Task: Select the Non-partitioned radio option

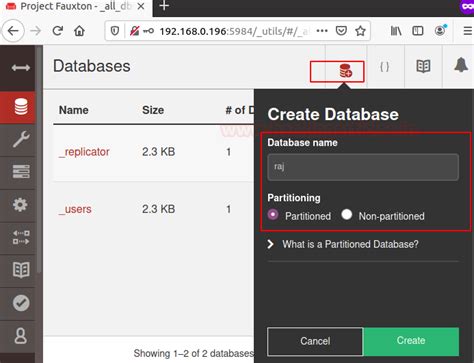Action: point(347,214)
